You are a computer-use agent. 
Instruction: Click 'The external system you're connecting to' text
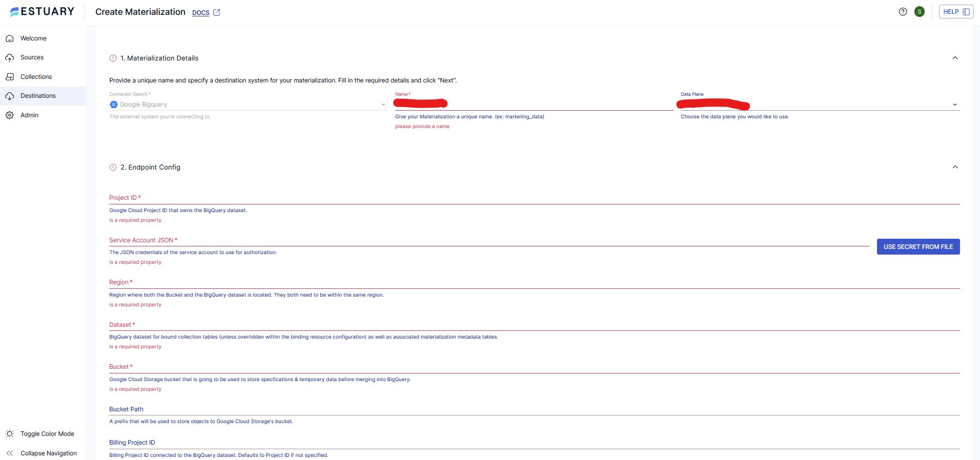160,117
